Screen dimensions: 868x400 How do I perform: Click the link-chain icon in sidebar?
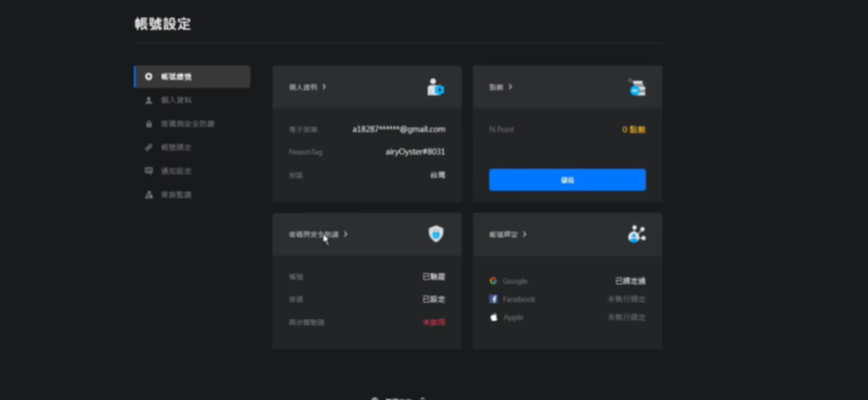(x=149, y=147)
